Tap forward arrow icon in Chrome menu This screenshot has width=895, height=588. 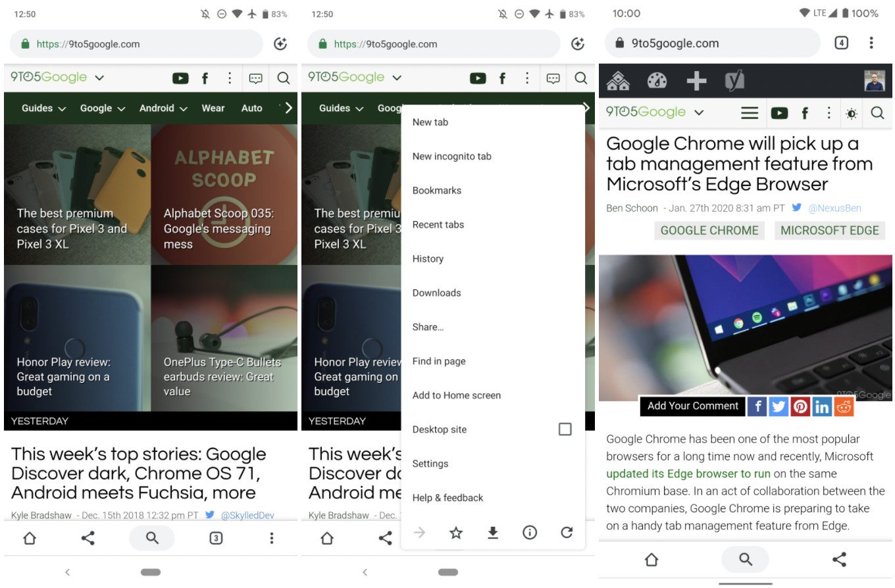pyautogui.click(x=419, y=533)
